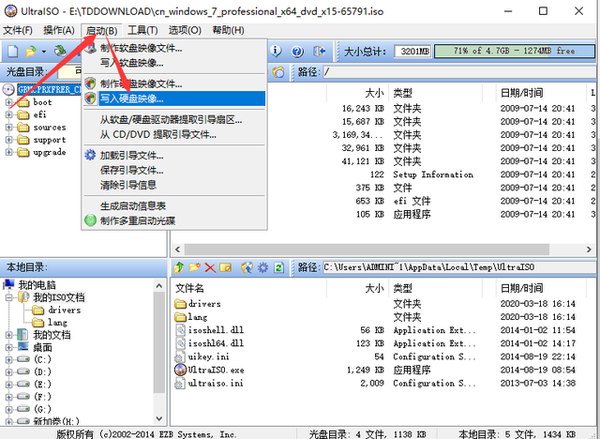Expand the upgrade folder tree node

(8, 152)
